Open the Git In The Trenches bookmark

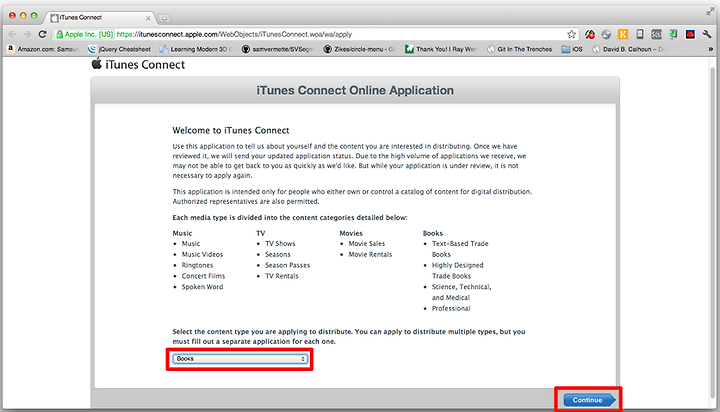(x=519, y=49)
